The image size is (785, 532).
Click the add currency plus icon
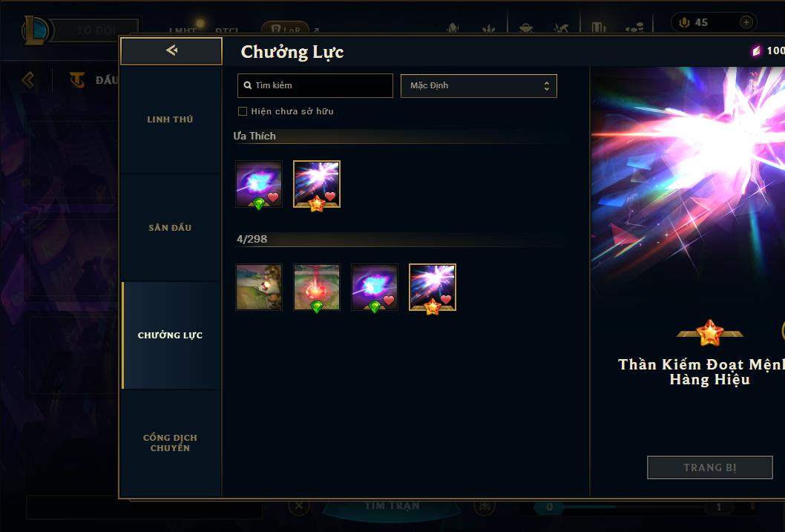pyautogui.click(x=746, y=22)
